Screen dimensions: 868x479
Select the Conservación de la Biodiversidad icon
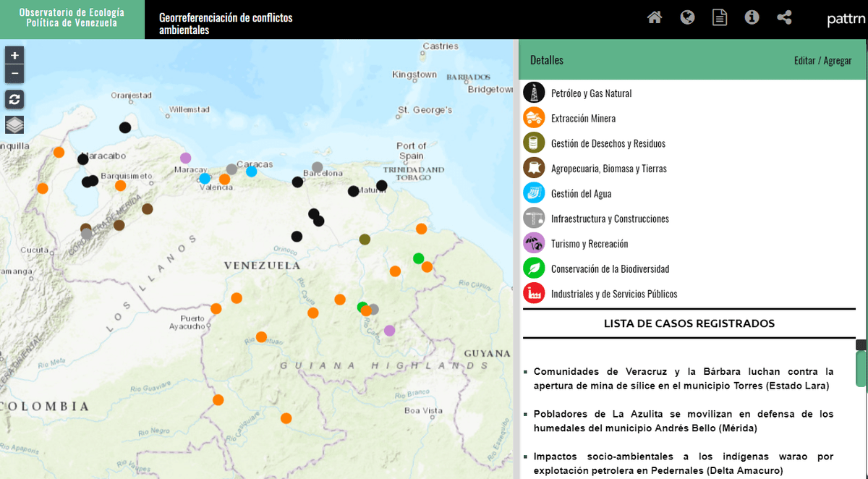pyautogui.click(x=534, y=268)
